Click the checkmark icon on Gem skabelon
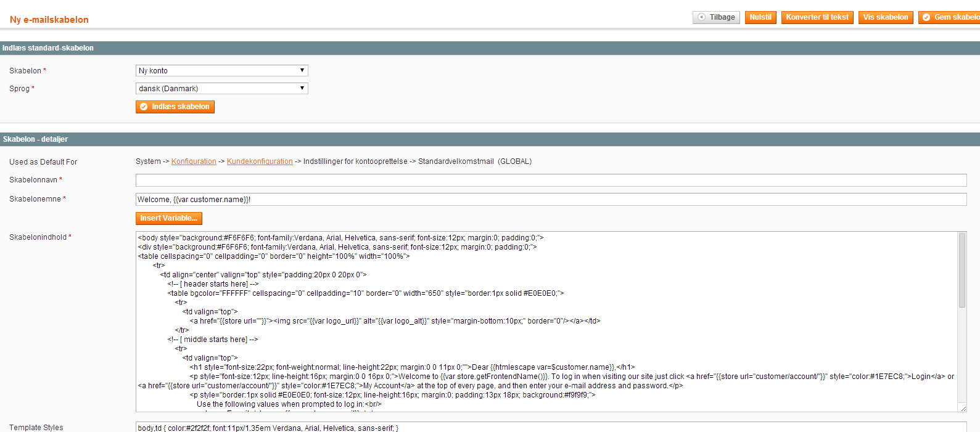Image resolution: width=980 pixels, height=432 pixels. click(926, 17)
